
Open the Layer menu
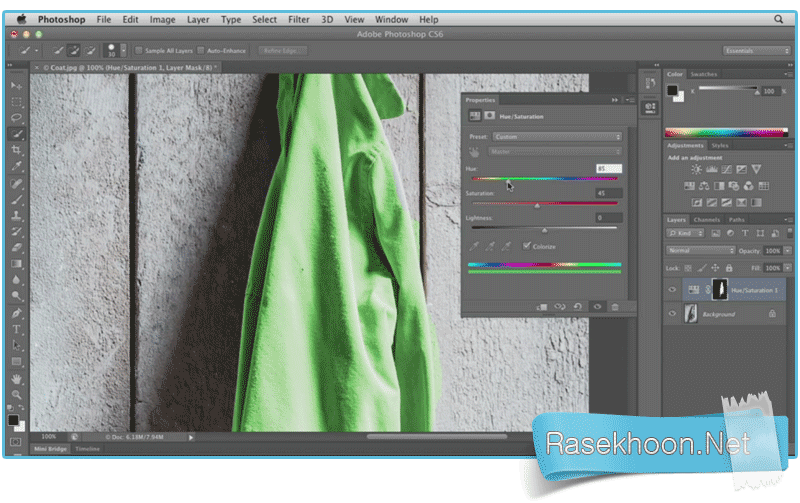tap(198, 19)
